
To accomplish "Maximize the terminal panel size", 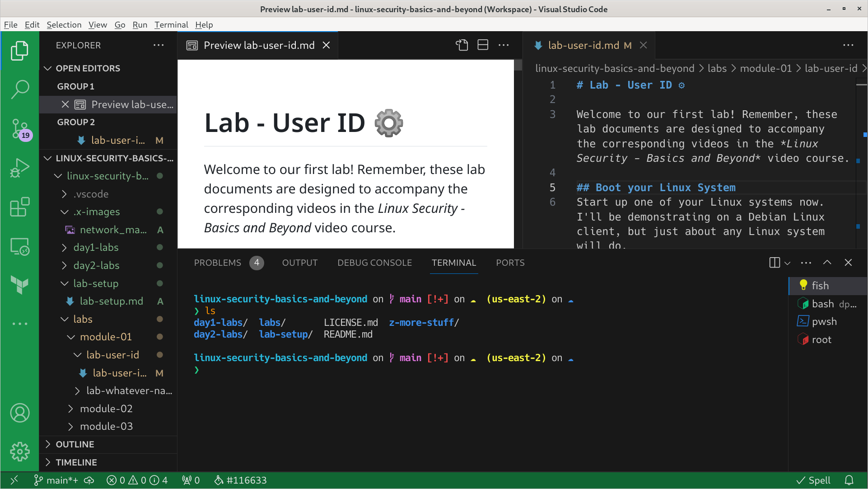I will click(x=827, y=263).
